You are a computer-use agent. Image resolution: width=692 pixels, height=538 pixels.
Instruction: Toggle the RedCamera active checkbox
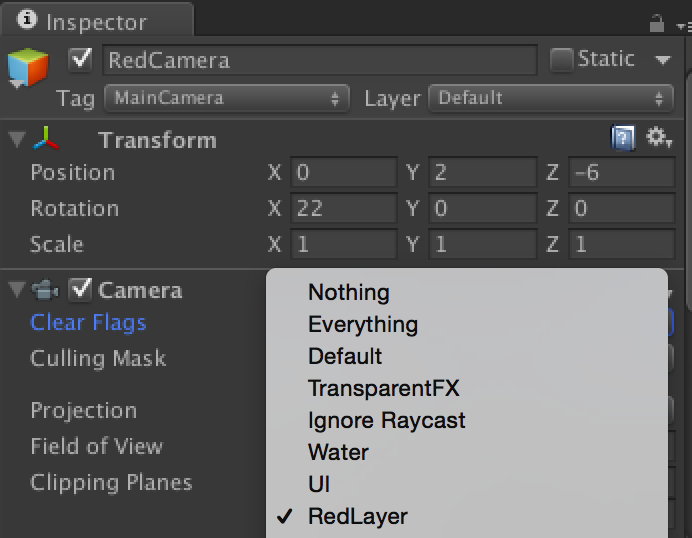tap(80, 60)
